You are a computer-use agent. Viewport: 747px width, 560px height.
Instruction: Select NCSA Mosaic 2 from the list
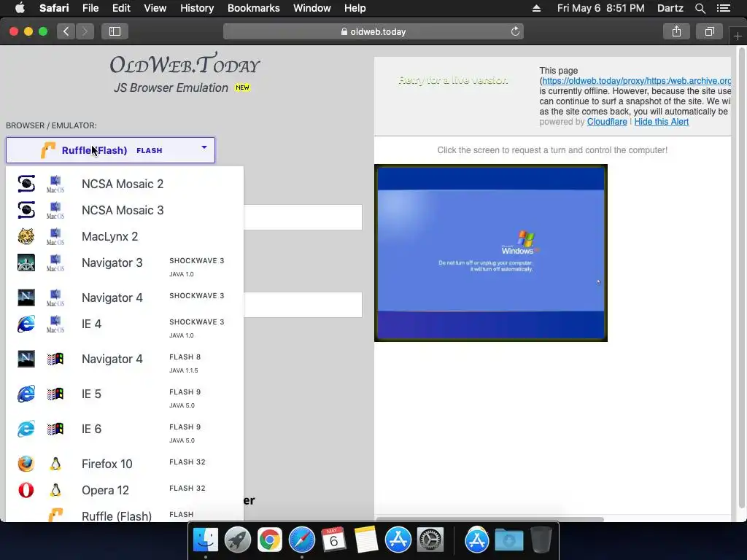pos(124,184)
